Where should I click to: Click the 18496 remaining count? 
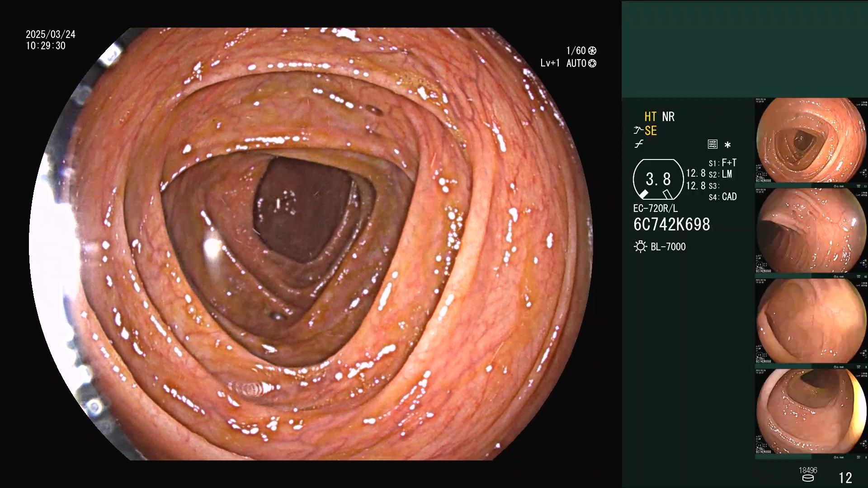click(x=808, y=470)
